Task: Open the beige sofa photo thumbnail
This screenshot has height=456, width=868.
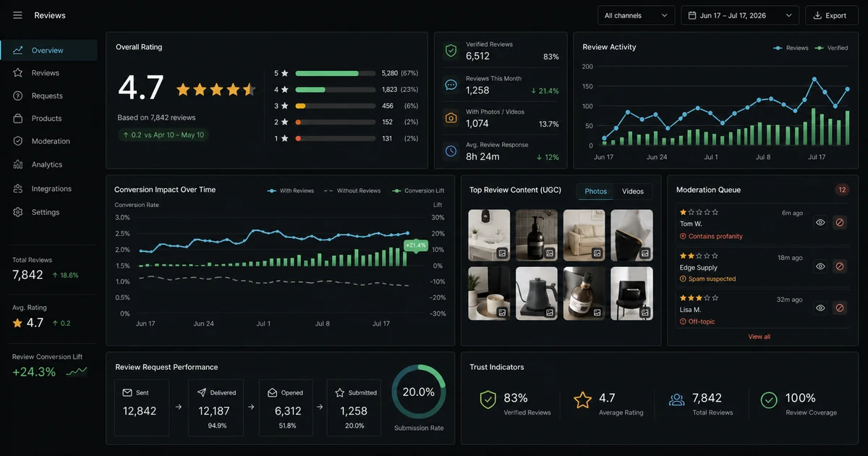Action: pos(584,235)
